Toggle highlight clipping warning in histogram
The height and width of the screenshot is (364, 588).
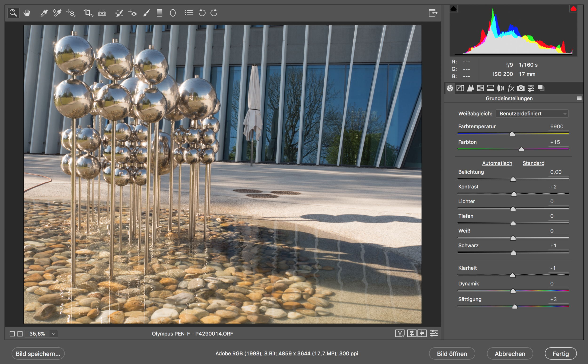pyautogui.click(x=573, y=9)
